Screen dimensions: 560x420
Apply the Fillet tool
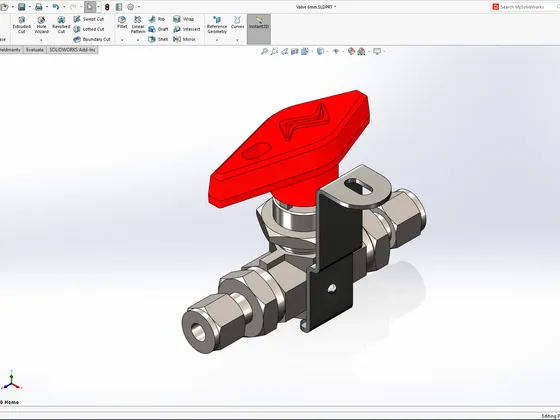(122, 22)
